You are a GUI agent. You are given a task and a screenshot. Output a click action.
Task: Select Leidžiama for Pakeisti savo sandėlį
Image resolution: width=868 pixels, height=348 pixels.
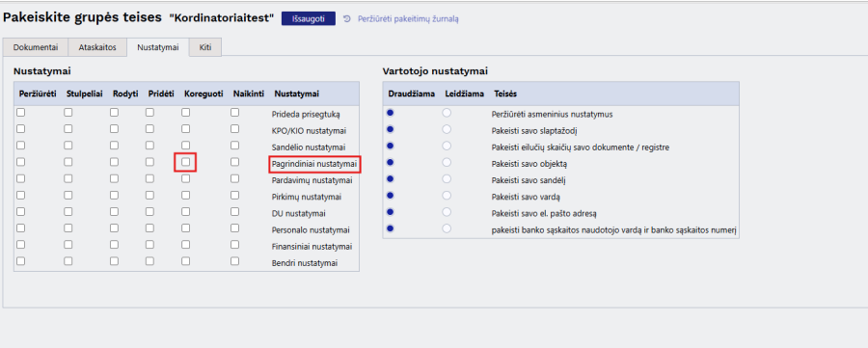(447, 179)
